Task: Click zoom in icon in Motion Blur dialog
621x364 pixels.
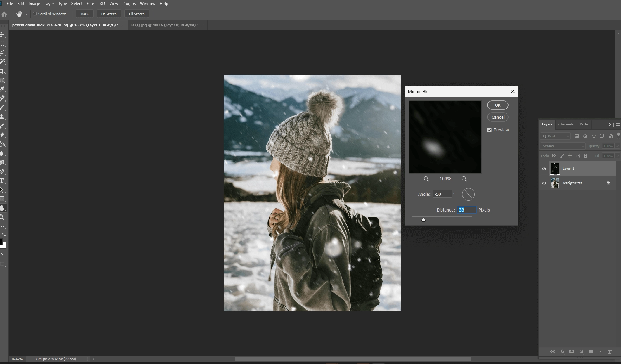Action: click(464, 179)
